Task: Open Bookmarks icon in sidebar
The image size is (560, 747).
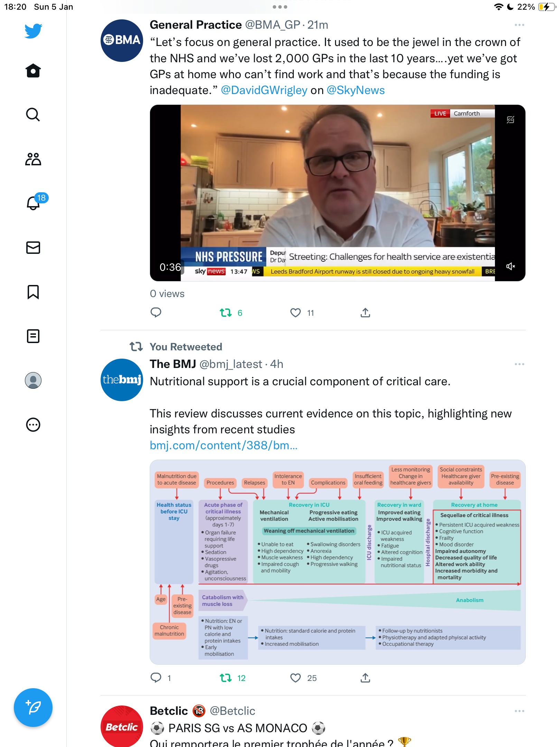Action: point(33,292)
